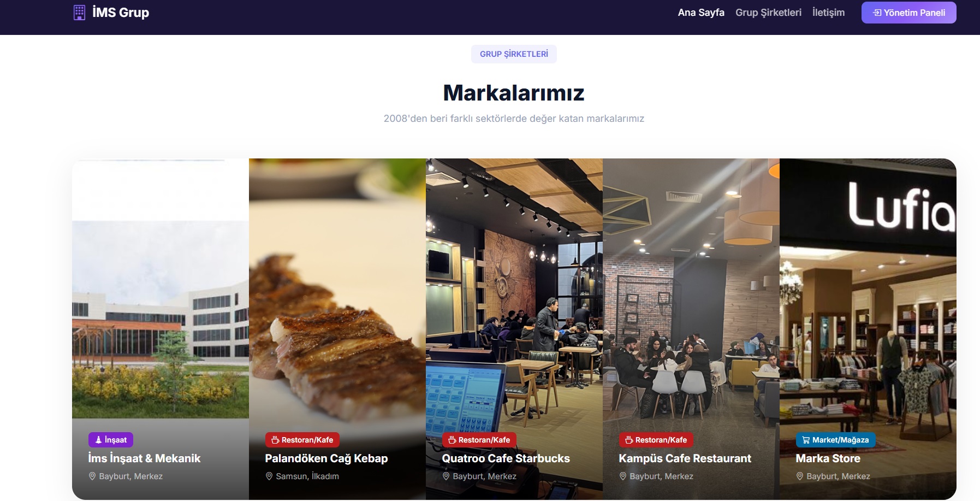
Task: Open the Ana Sayfa menu item
Action: [x=701, y=13]
